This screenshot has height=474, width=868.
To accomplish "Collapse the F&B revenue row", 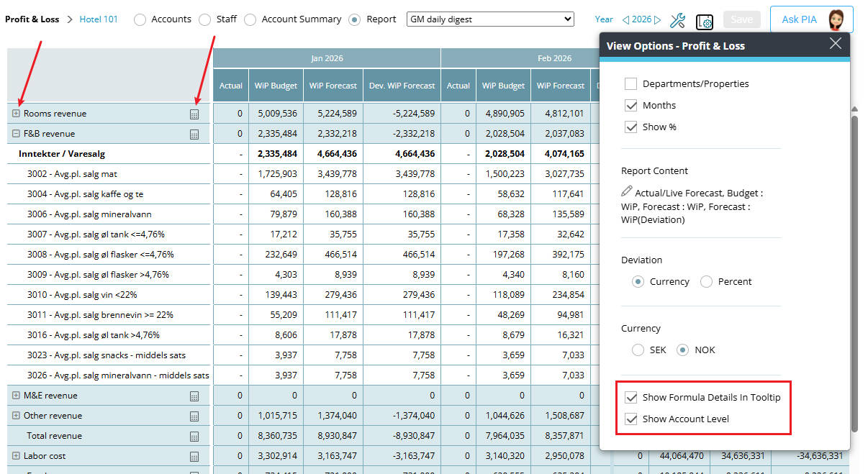I will (x=16, y=134).
